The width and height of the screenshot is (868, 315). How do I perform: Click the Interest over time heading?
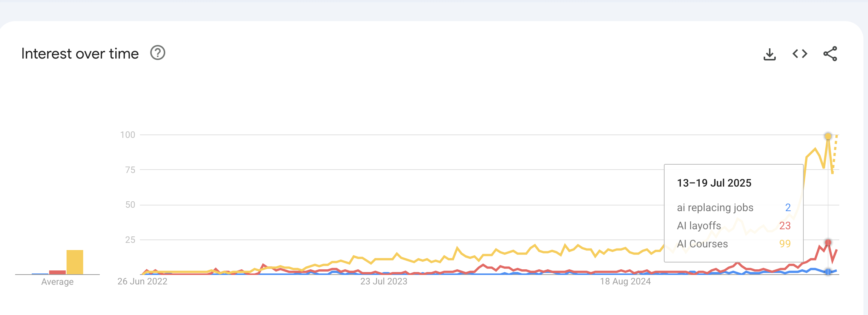click(x=80, y=54)
